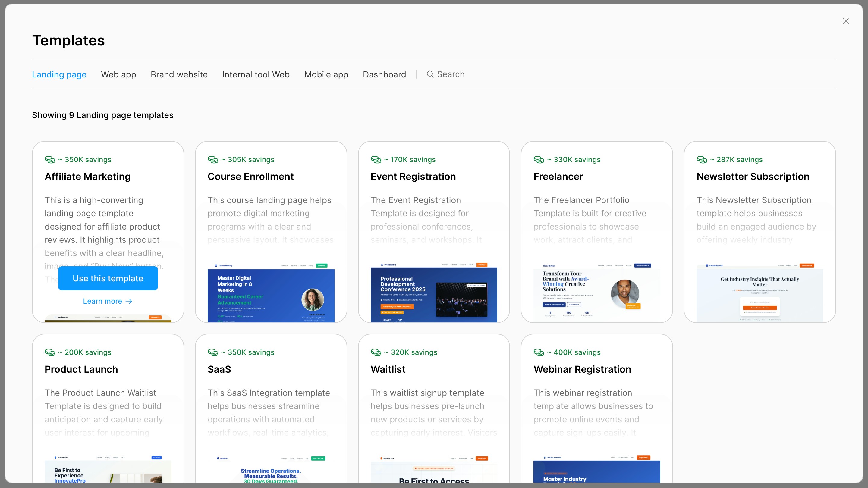The height and width of the screenshot is (488, 868).
Task: Open the Brand website tab
Action: pos(179,74)
